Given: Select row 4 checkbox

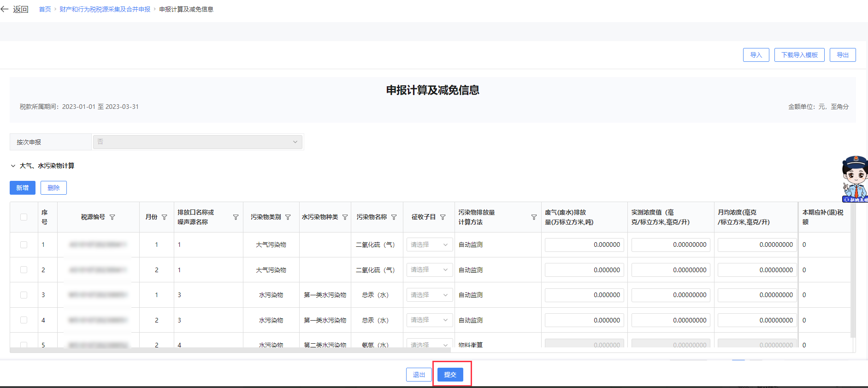Looking at the screenshot, I should (24, 320).
